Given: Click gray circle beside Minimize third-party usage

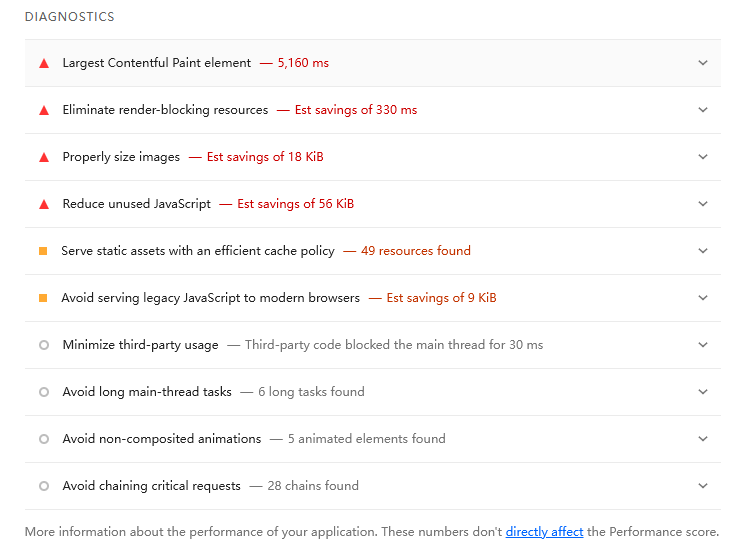Looking at the screenshot, I should pyautogui.click(x=44, y=345).
